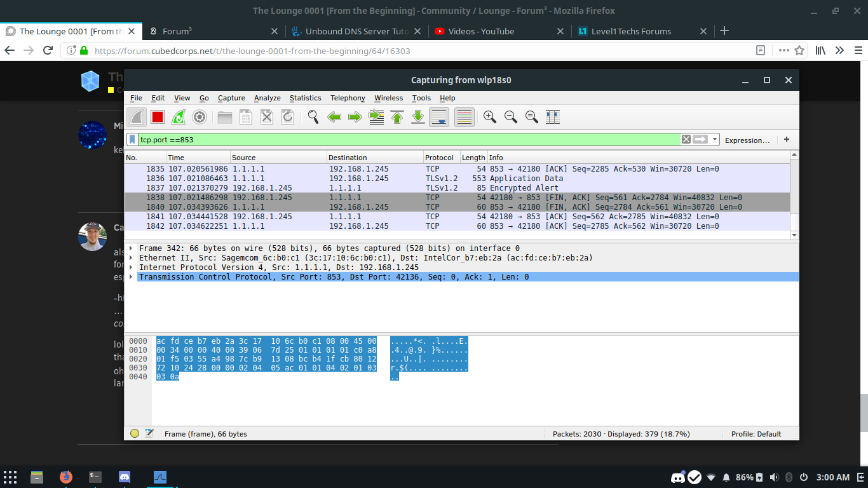Open the Edit menu

pyautogui.click(x=158, y=98)
